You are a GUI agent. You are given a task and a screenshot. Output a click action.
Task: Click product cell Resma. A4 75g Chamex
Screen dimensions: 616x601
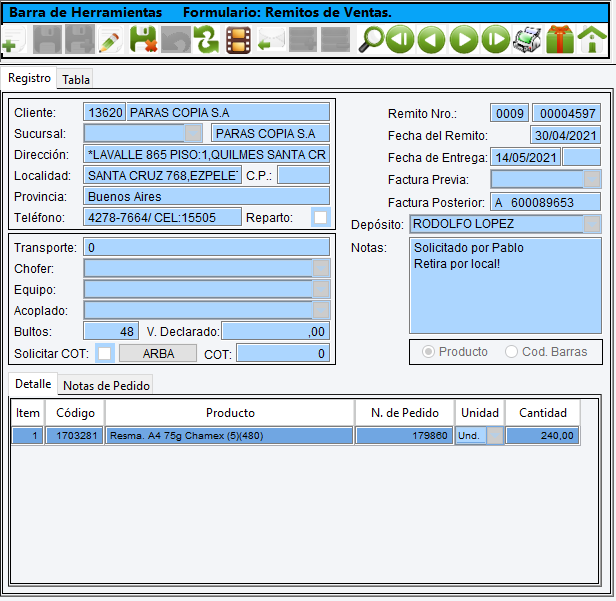coord(229,436)
